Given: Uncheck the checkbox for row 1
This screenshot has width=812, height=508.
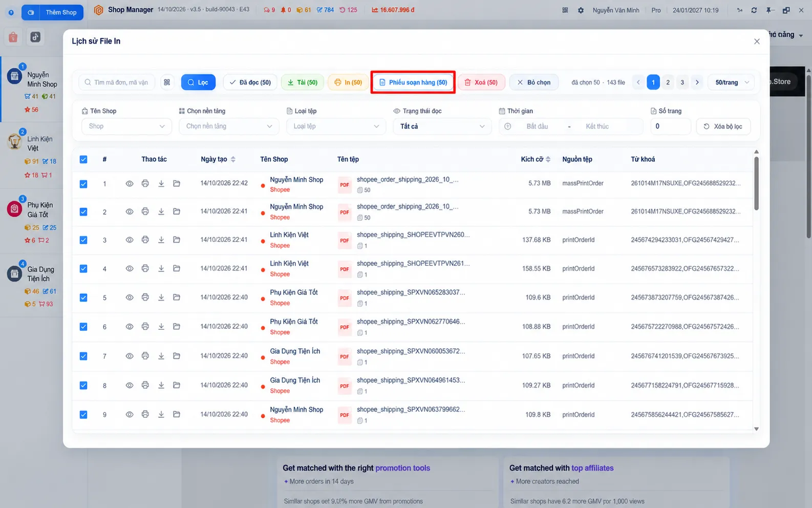Looking at the screenshot, I should 83,184.
